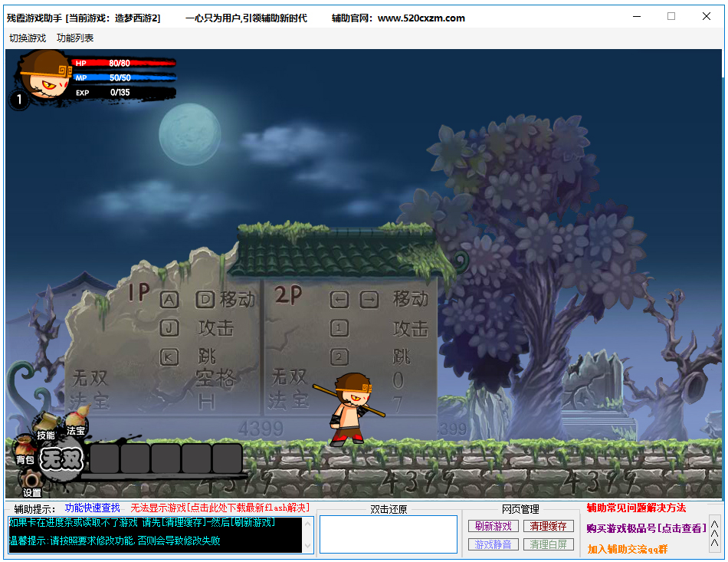Click the hint box scroll up arrow
The image size is (728, 562).
pos(307,524)
